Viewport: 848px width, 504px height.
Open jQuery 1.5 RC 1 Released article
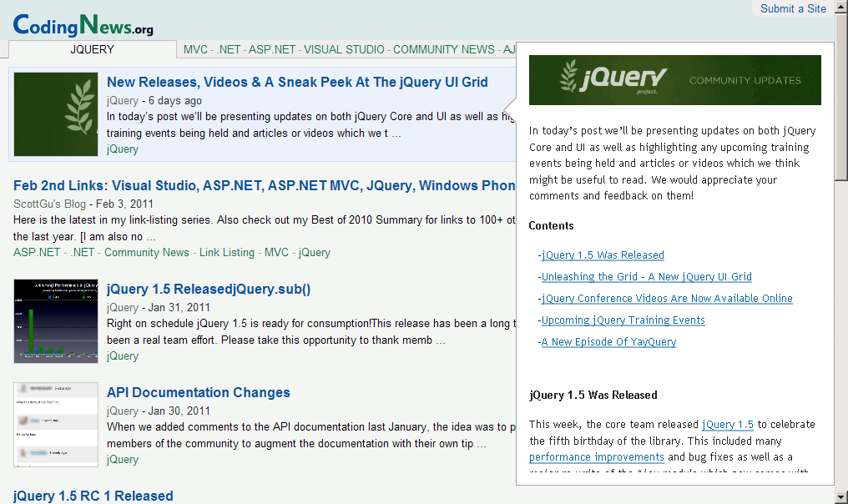click(93, 496)
